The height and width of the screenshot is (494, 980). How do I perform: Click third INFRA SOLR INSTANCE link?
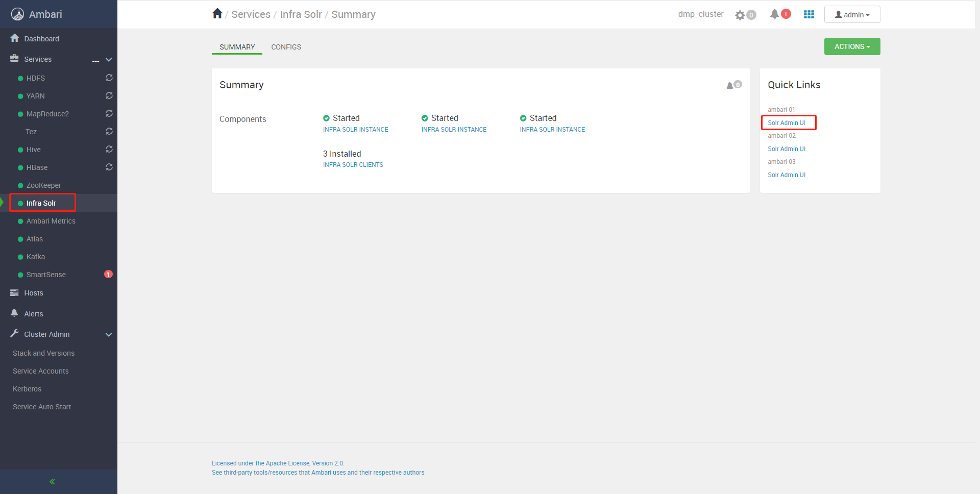[552, 130]
